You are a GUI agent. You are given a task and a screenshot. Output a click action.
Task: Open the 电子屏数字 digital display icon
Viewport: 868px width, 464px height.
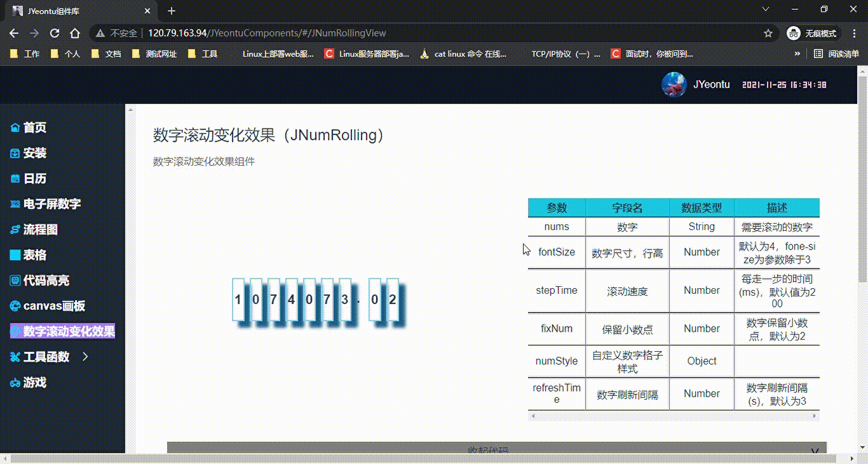pyautogui.click(x=15, y=204)
